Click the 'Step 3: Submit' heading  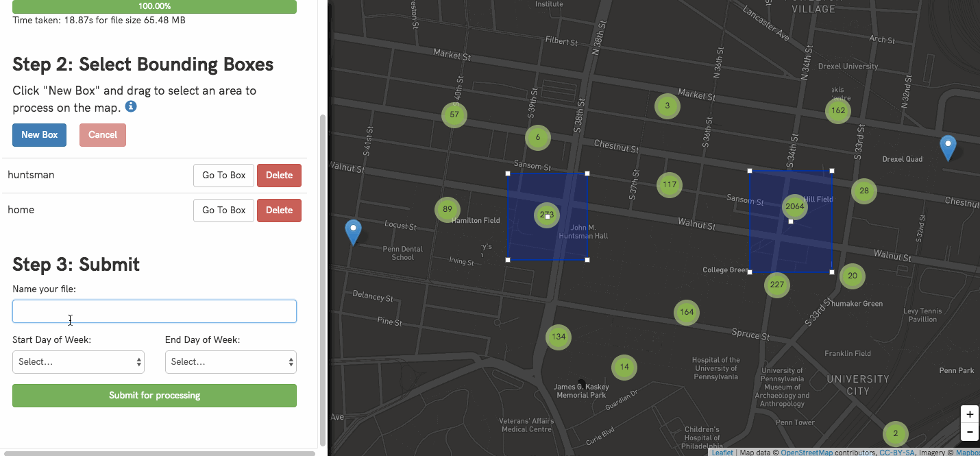point(76,265)
